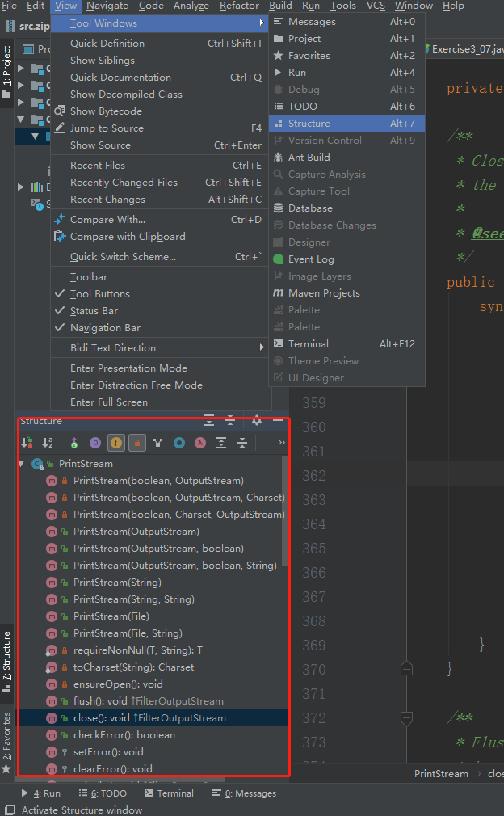Collapse the PrintStream class tree node
504x816 pixels.
click(22, 465)
